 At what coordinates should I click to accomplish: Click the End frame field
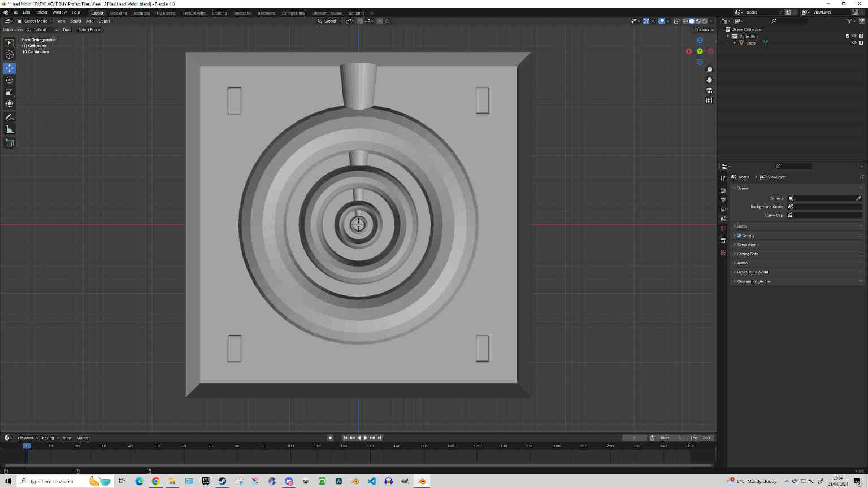click(x=701, y=438)
